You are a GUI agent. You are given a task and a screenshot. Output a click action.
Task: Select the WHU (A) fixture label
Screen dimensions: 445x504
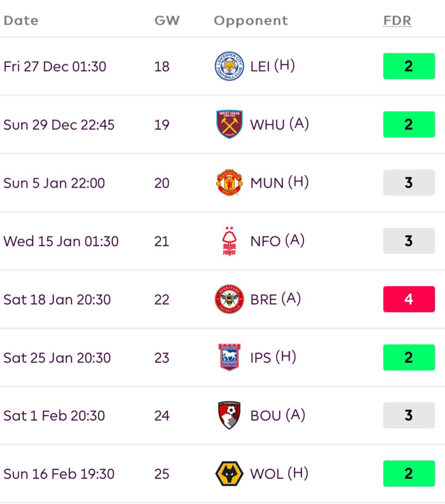(x=279, y=125)
